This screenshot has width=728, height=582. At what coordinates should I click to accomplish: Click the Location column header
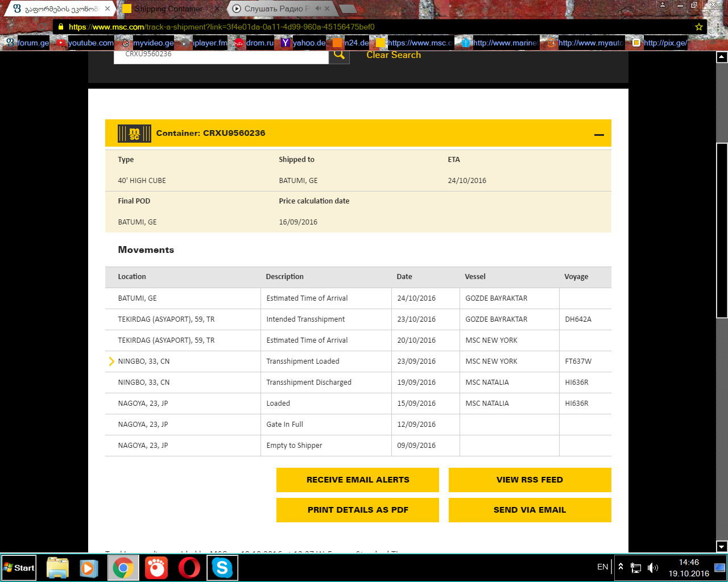point(132,277)
